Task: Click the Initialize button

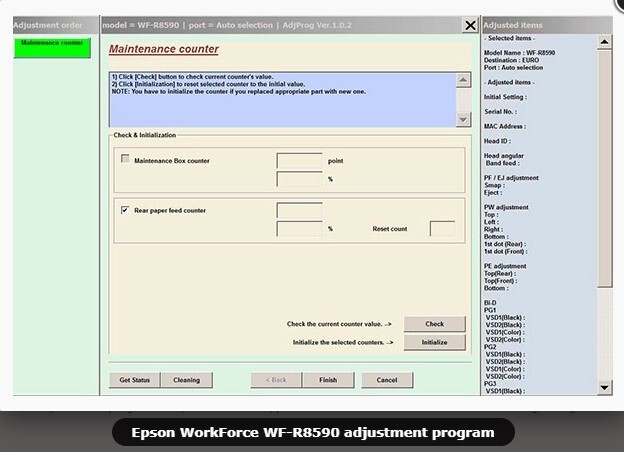Action: tap(434, 342)
